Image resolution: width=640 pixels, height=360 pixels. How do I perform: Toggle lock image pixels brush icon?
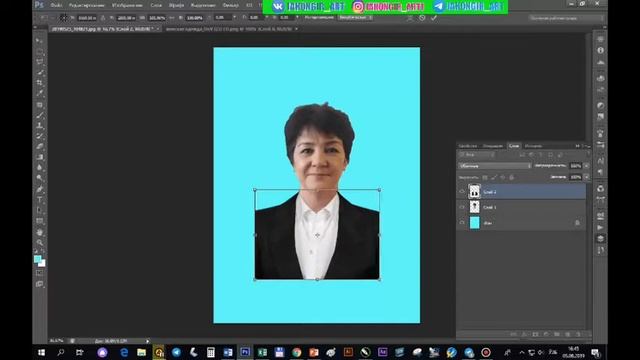coord(494,178)
